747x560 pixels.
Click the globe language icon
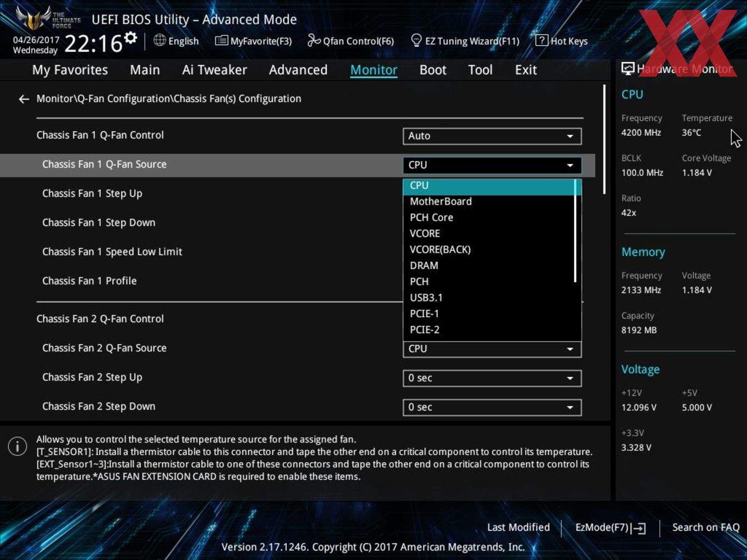[x=159, y=40]
